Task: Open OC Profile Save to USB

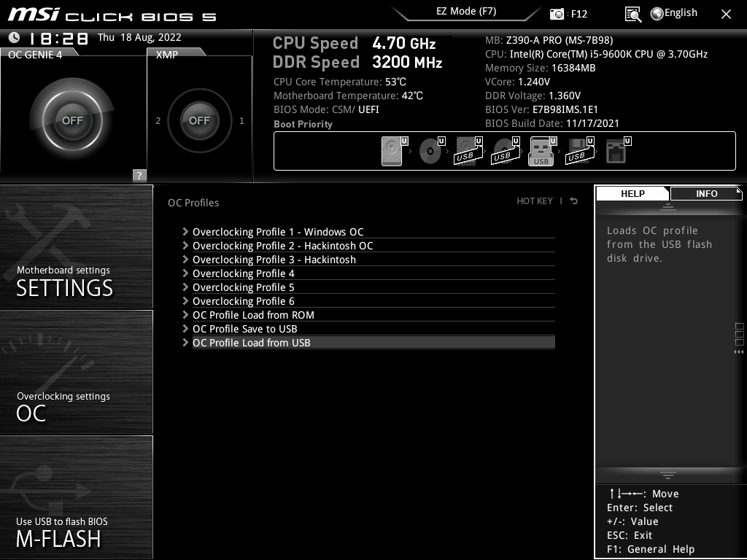Action: 368,329
